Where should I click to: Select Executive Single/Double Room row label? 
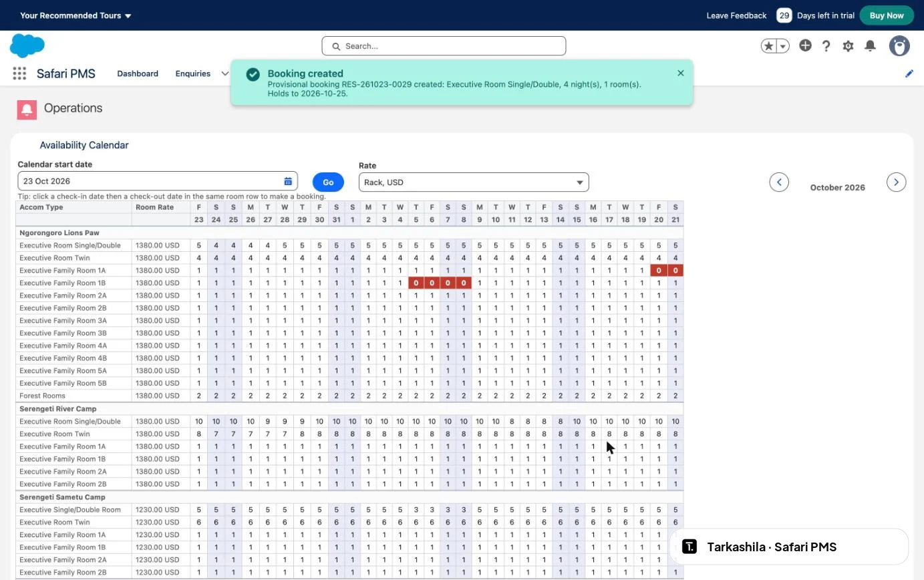point(70,510)
